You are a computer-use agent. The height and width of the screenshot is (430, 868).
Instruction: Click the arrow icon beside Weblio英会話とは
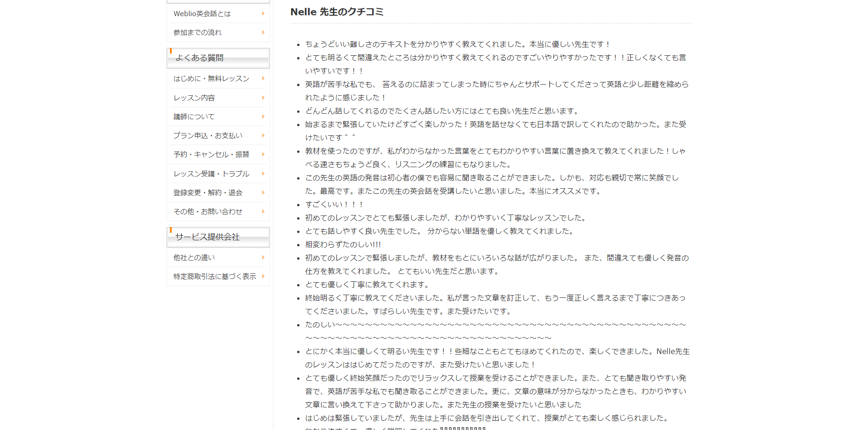click(x=263, y=14)
